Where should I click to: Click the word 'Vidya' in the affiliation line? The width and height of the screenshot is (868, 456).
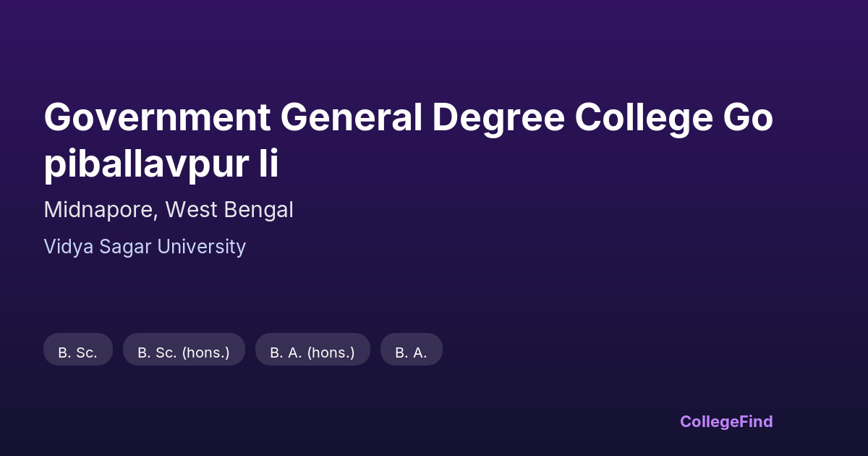click(67, 247)
